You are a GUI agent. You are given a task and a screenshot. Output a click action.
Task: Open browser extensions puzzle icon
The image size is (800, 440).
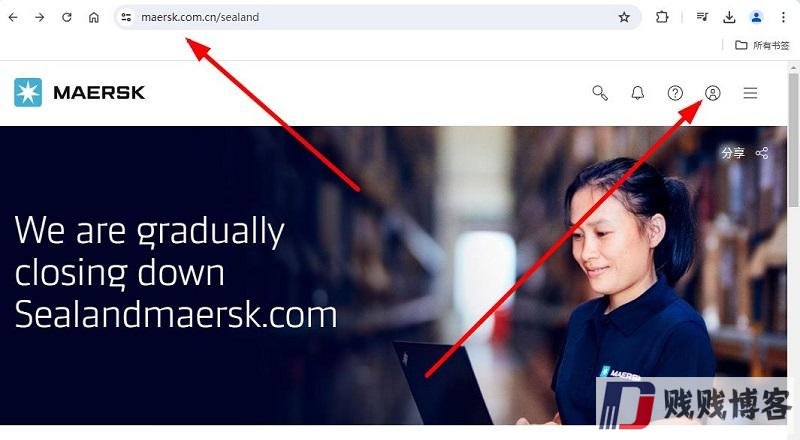(x=662, y=17)
